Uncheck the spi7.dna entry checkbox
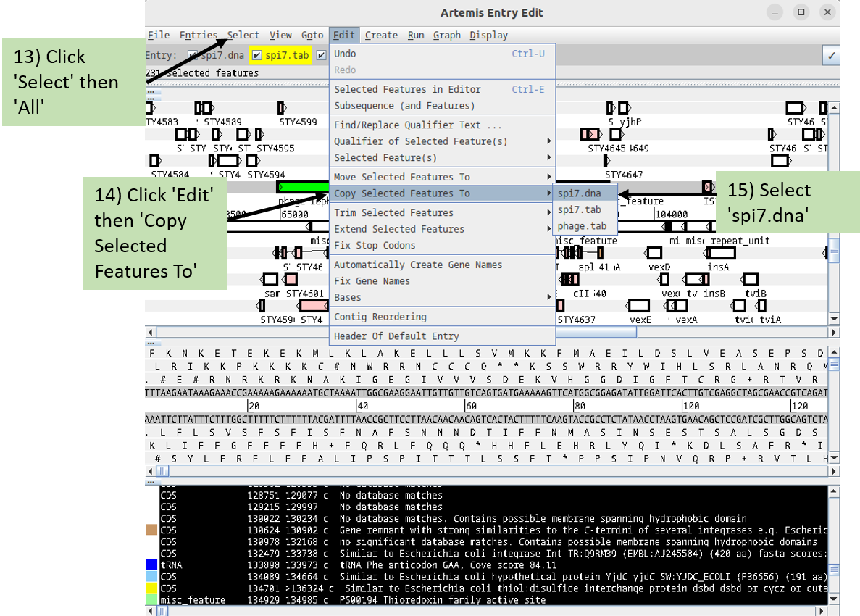The height and width of the screenshot is (616, 860). point(192,54)
